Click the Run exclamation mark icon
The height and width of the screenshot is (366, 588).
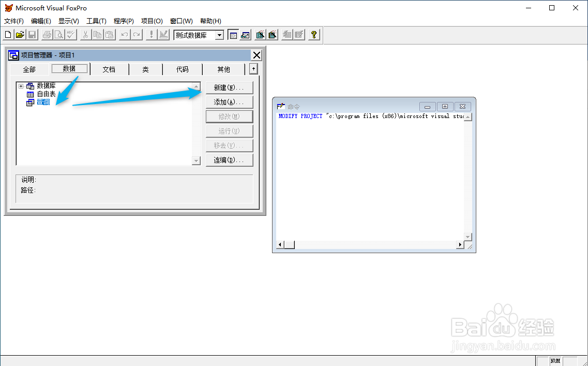click(x=152, y=35)
